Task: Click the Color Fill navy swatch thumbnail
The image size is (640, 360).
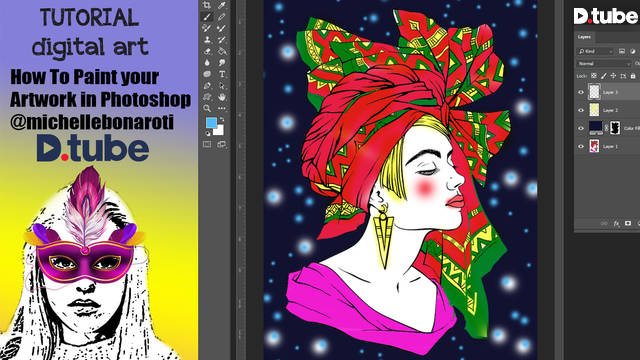Action: (x=596, y=128)
